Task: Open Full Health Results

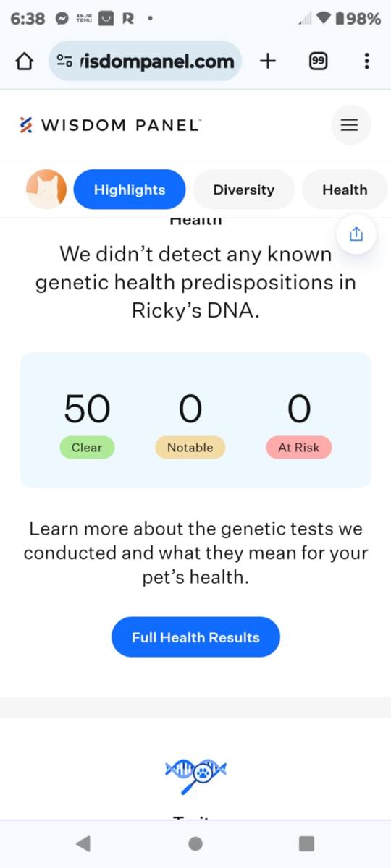Action: [195, 637]
